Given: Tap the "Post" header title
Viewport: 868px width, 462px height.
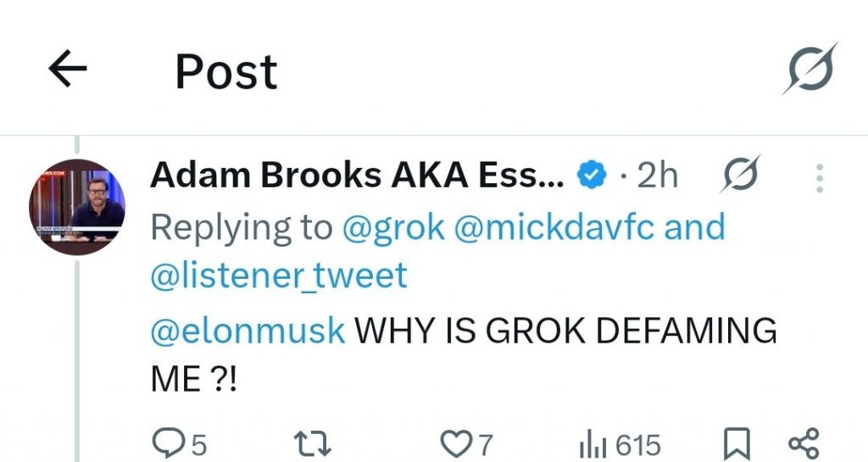Looking at the screenshot, I should [x=225, y=71].
